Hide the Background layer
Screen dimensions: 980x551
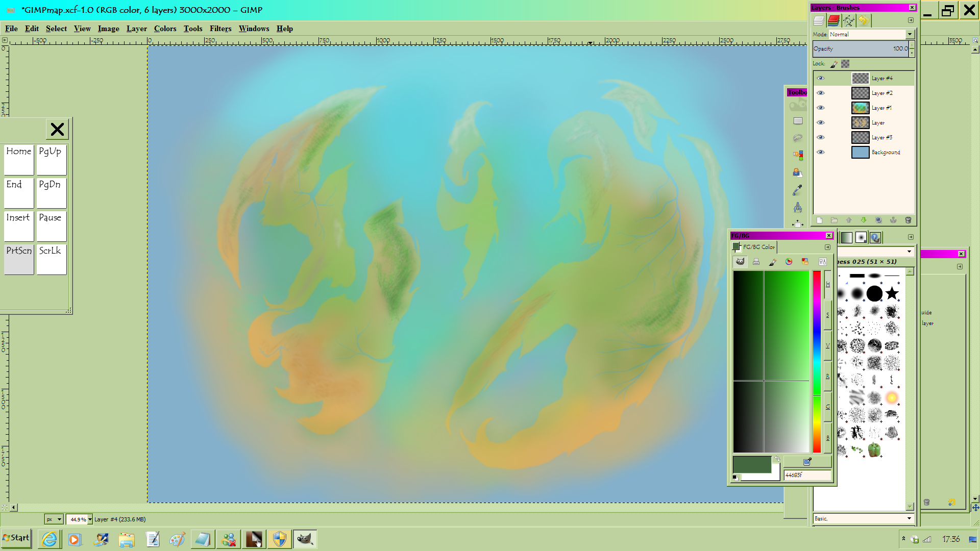click(821, 152)
